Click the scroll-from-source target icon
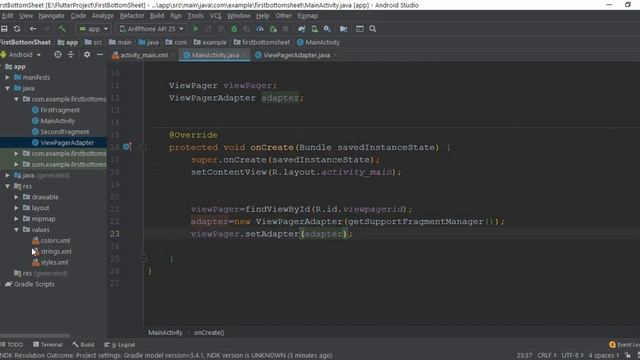Image resolution: width=640 pixels, height=360 pixels. 58,54
